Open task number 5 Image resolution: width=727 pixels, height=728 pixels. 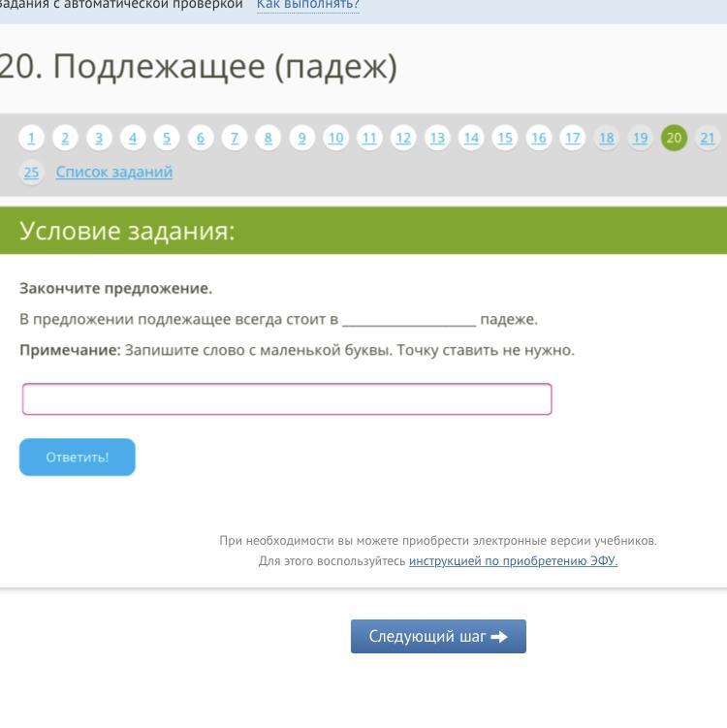[167, 138]
